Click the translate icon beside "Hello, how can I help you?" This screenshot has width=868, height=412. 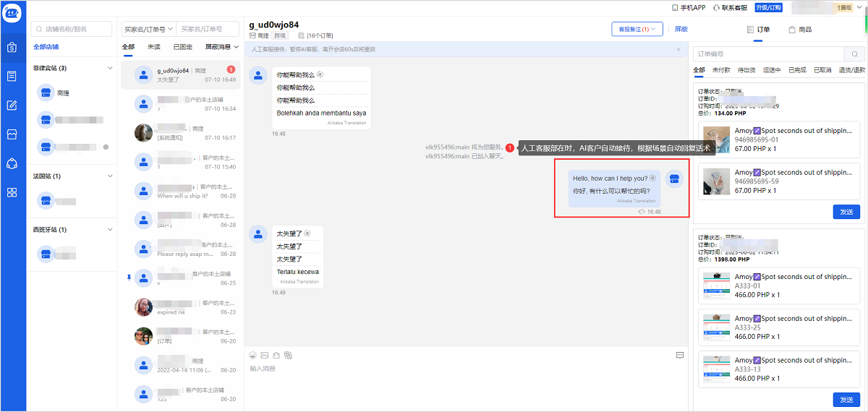pos(652,178)
